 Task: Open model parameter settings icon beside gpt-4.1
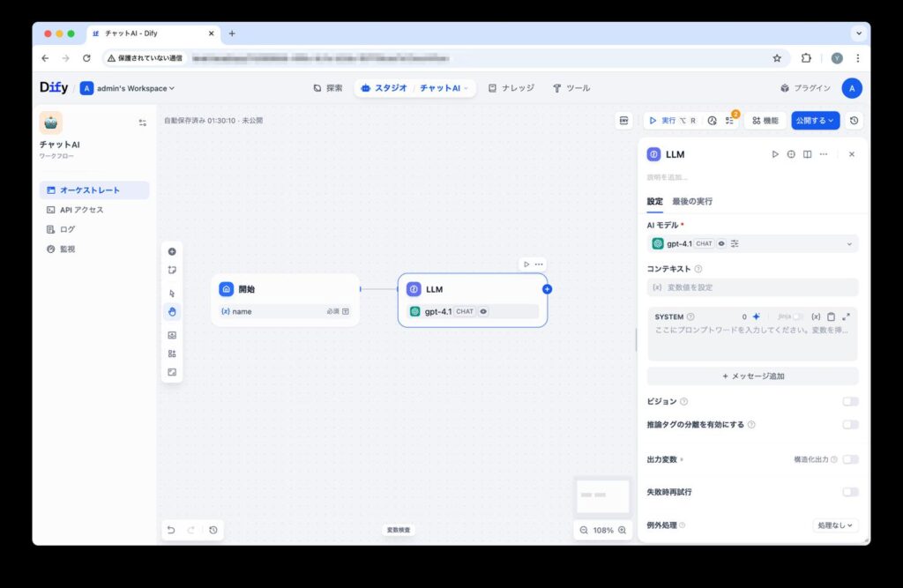[734, 242]
